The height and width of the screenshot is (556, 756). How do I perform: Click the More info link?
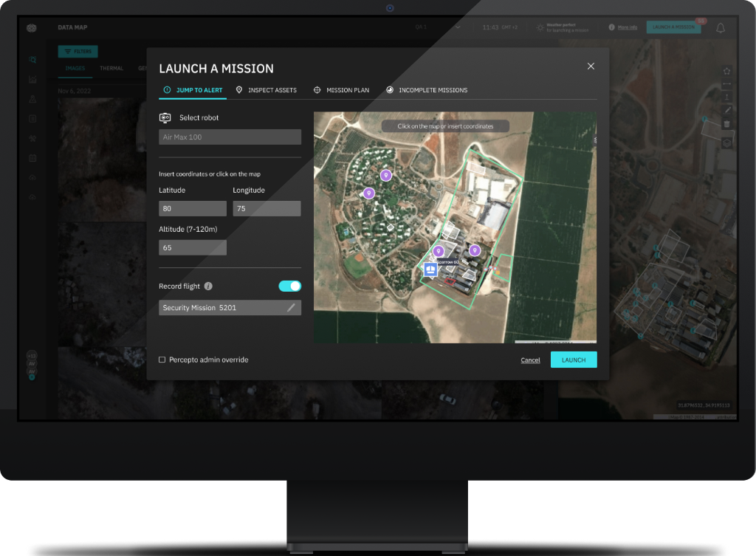click(x=628, y=27)
